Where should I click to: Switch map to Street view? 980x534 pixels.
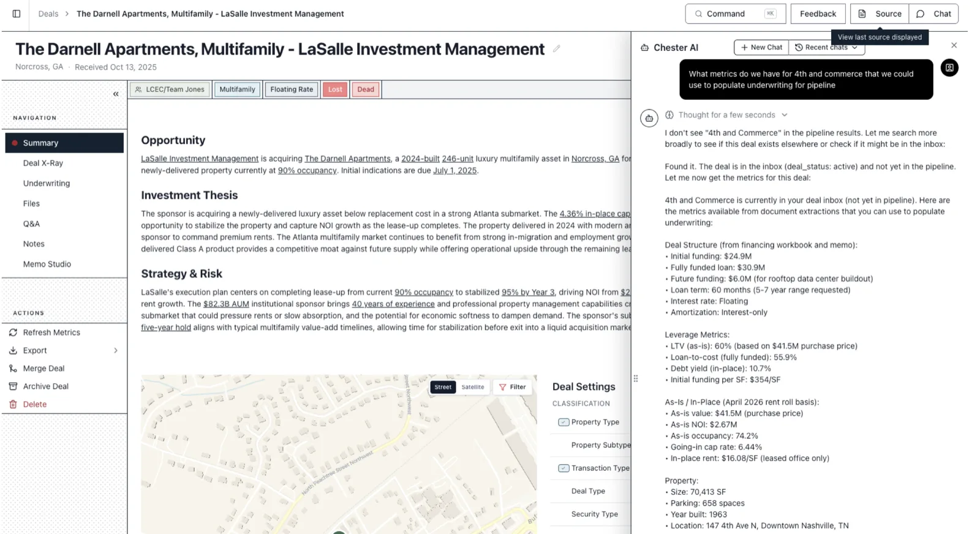443,387
